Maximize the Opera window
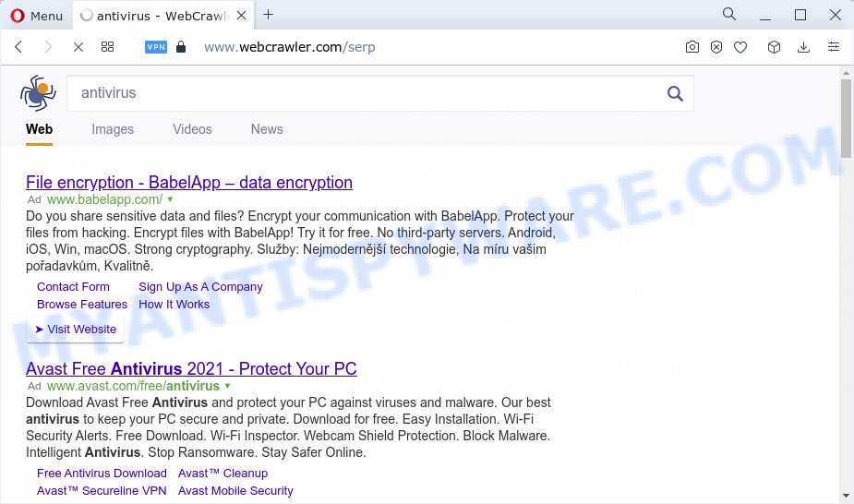854x504 pixels. tap(800, 15)
